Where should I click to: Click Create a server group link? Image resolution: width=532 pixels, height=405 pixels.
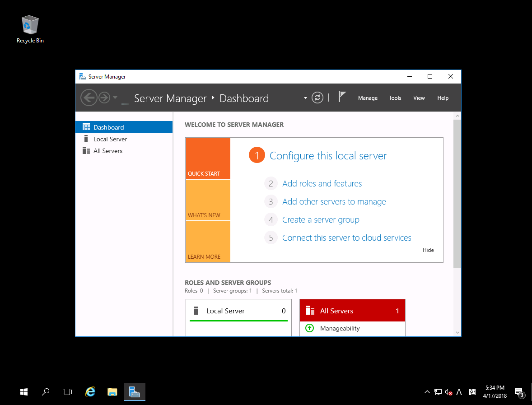321,220
